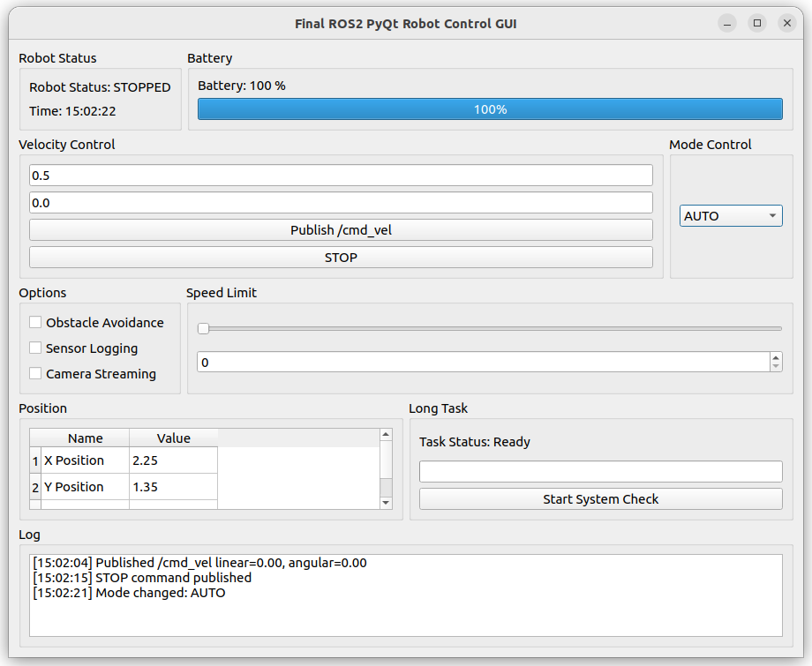Image resolution: width=812 pixels, height=666 pixels.
Task: Minimize the Robot Control GUI window
Action: [727, 23]
